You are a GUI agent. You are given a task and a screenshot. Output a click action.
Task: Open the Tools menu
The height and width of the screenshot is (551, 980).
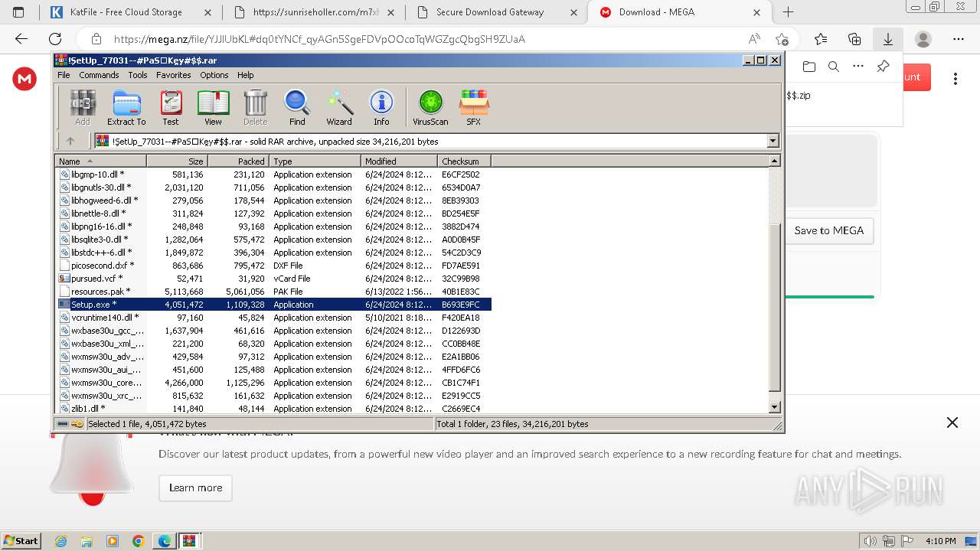pos(138,75)
